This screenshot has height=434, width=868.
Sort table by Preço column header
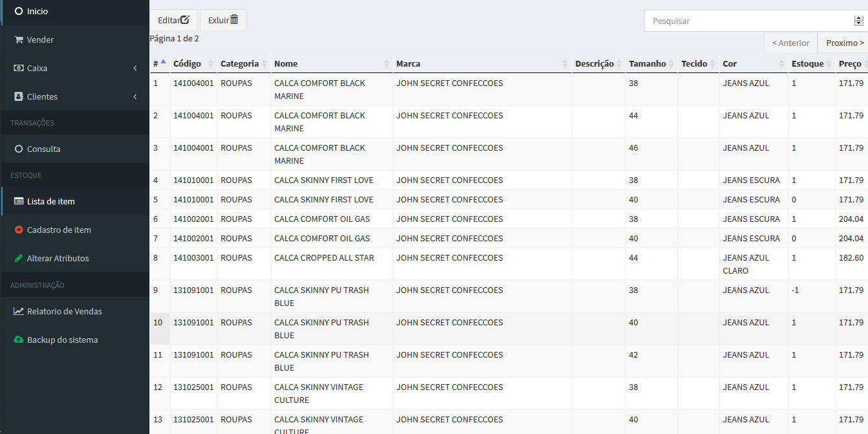[x=851, y=63]
